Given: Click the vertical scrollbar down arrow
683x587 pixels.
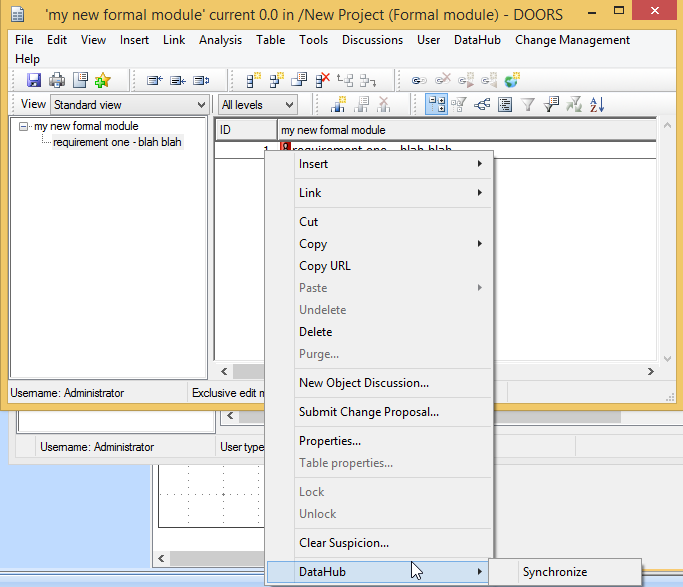Looking at the screenshot, I should 667,357.
